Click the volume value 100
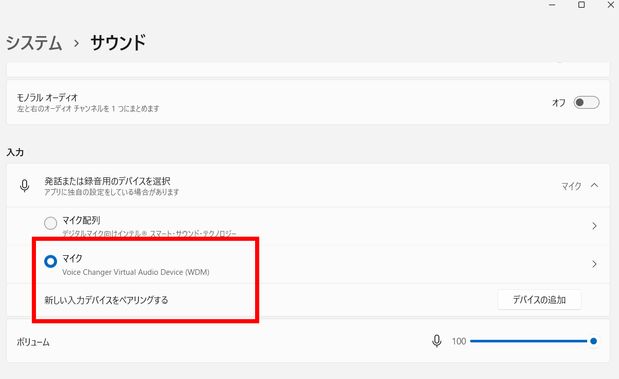The image size is (619, 379). (459, 341)
